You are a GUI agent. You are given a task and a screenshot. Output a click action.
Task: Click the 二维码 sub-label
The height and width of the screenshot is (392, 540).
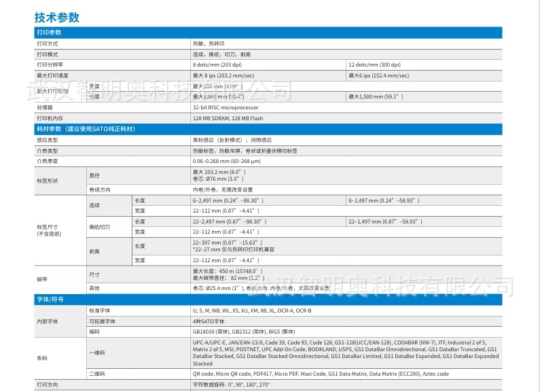97,374
